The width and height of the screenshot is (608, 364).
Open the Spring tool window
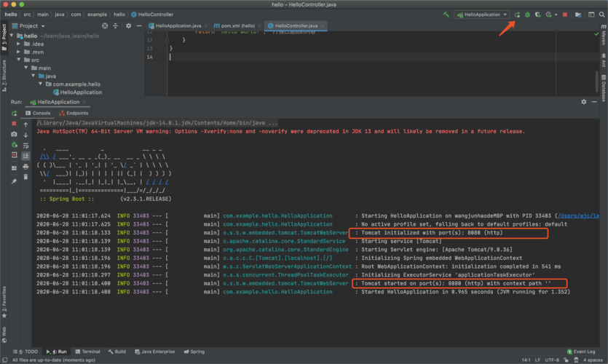click(x=194, y=352)
